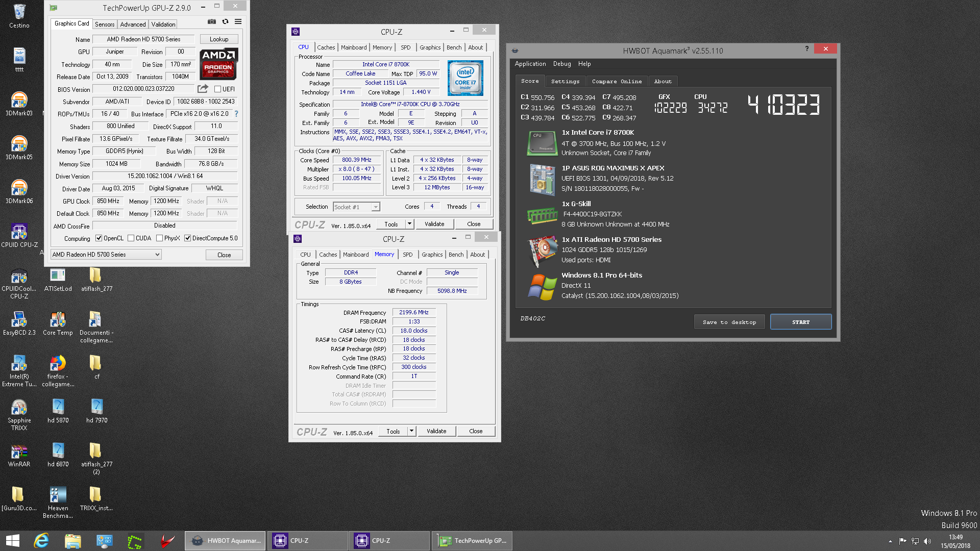Open GPU selection dropdown in GPU-Z
Viewport: 980px width, 551px height.
tap(106, 255)
